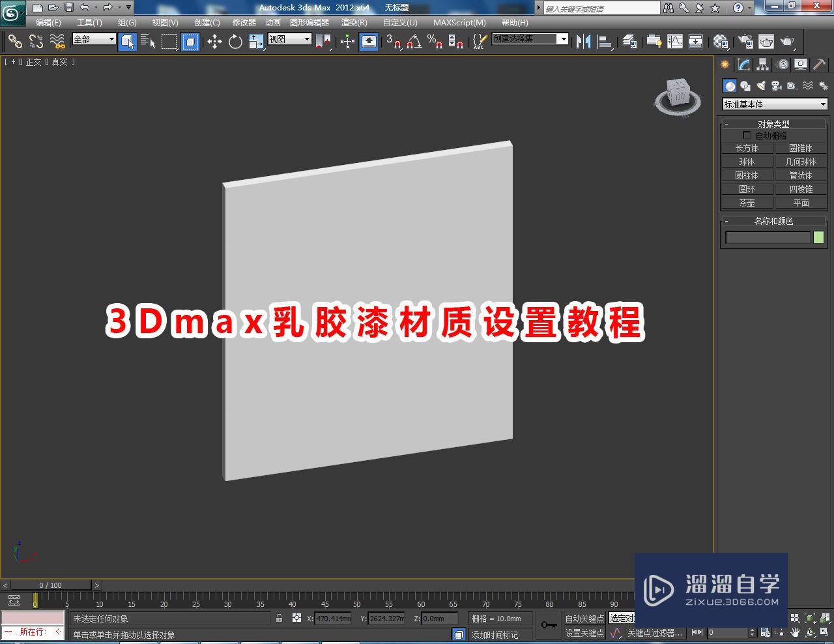834x644 pixels.
Task: Open the Curve Editor icon
Action: (x=675, y=42)
